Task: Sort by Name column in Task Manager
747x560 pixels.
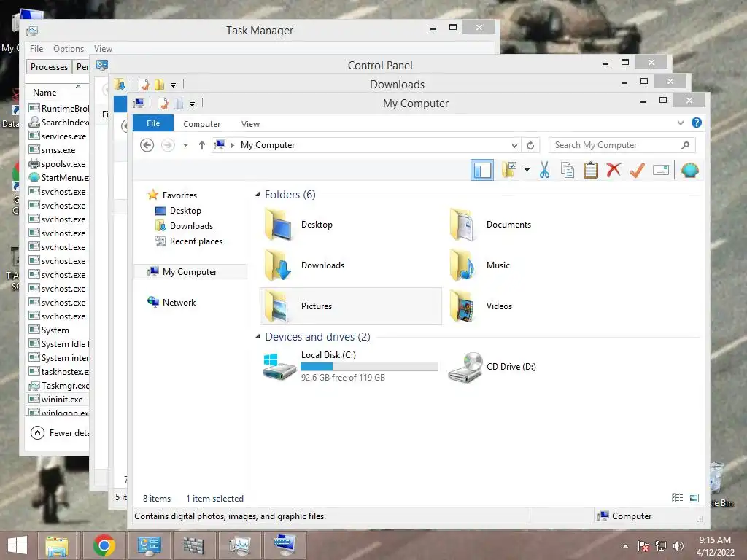Action: [x=44, y=93]
